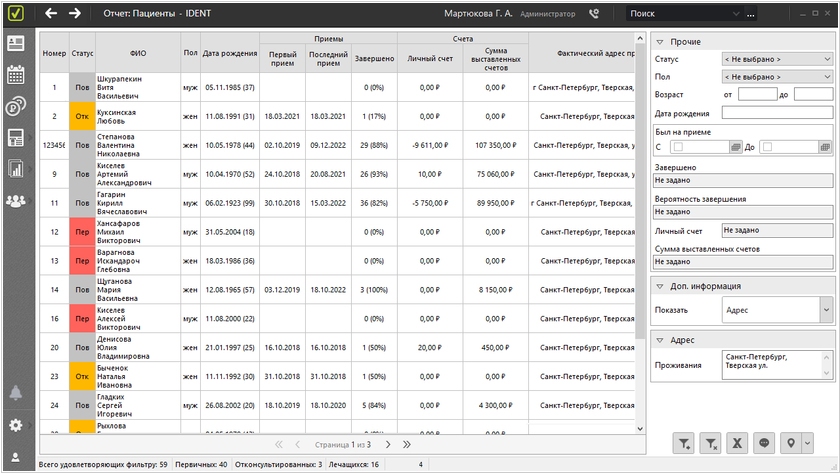
Task: Open the payments coins sidebar icon
Action: tap(16, 106)
